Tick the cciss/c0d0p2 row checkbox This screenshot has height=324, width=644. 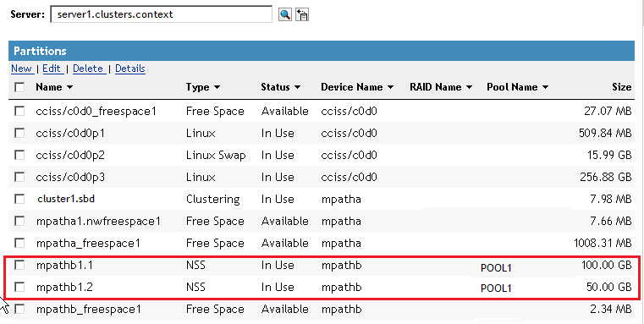click(x=19, y=155)
